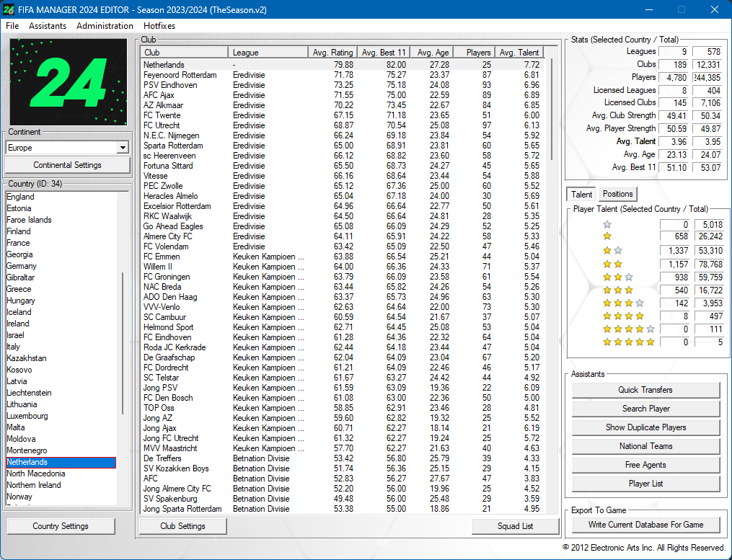The width and height of the screenshot is (732, 560).
Task: Click the country list vertical scrollbar
Action: click(123, 343)
